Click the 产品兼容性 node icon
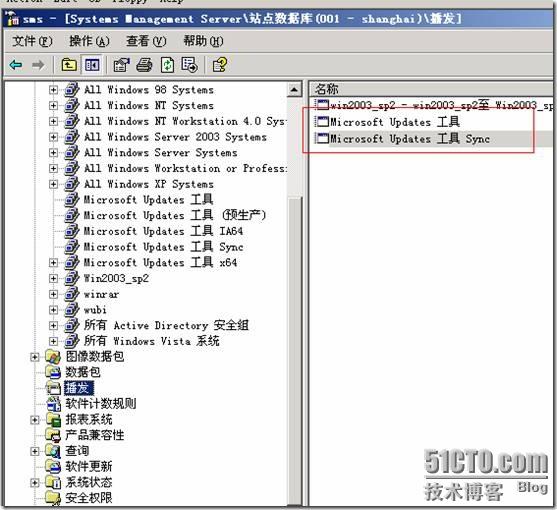 [x=53, y=435]
